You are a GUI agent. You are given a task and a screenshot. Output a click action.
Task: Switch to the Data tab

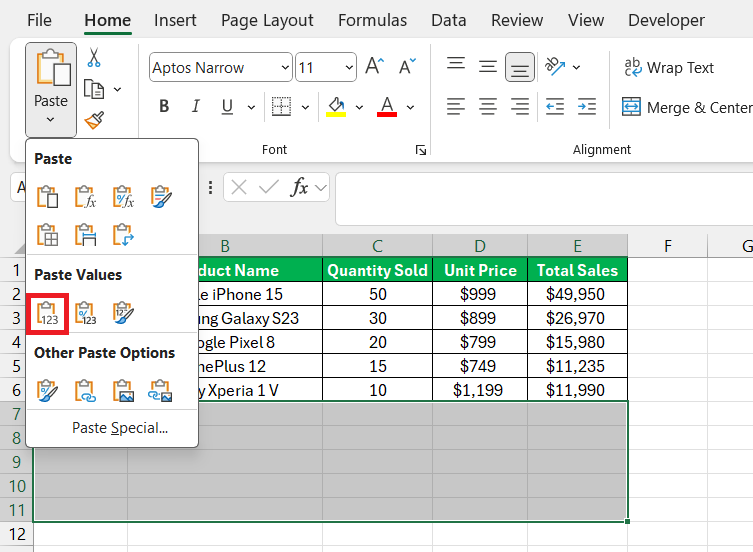[x=449, y=20]
